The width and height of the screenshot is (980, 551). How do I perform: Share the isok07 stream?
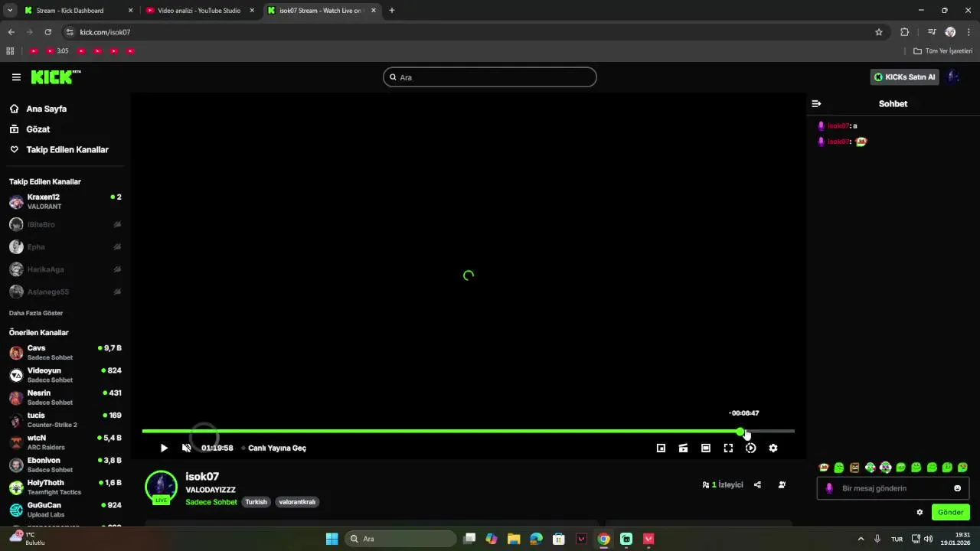coord(757,484)
